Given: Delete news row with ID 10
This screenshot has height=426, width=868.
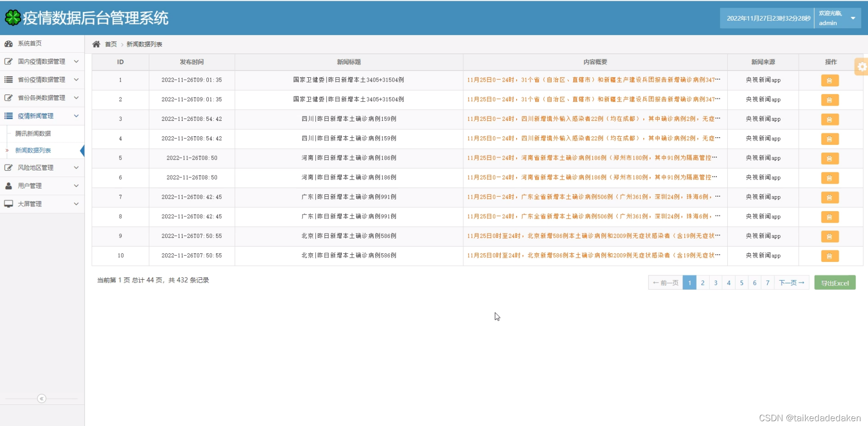Looking at the screenshot, I should [830, 256].
